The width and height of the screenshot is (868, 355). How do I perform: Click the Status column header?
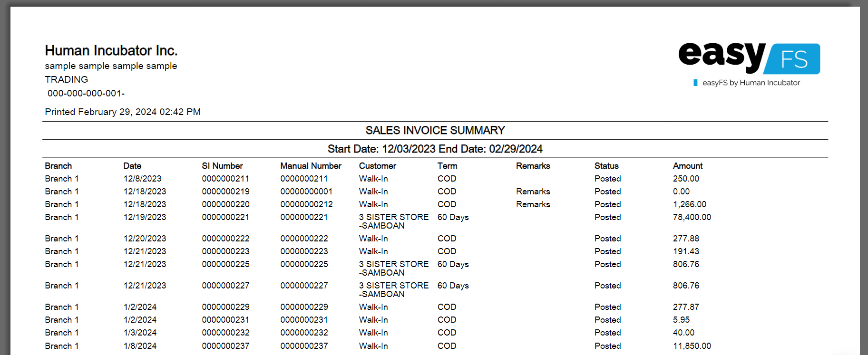click(606, 166)
